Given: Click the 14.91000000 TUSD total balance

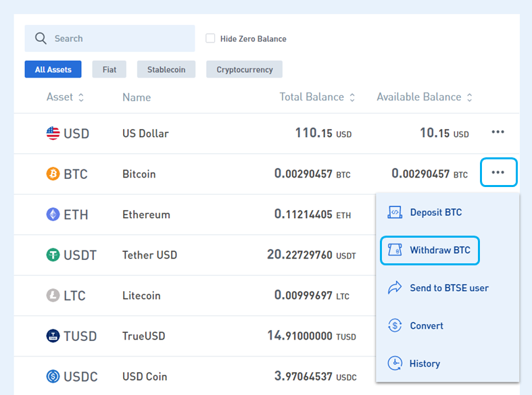Looking at the screenshot, I should [x=312, y=336].
